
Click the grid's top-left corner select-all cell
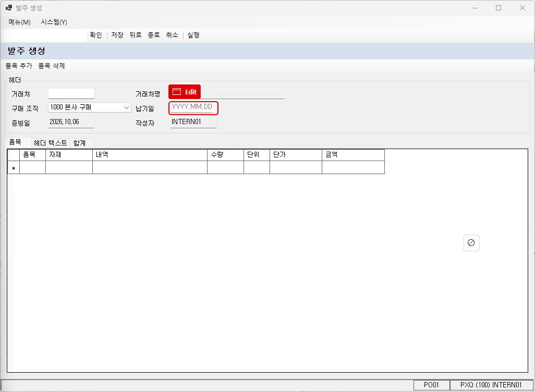[14, 155]
